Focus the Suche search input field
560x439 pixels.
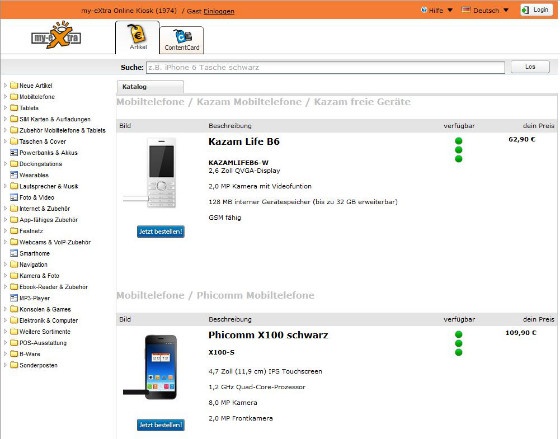coord(325,67)
